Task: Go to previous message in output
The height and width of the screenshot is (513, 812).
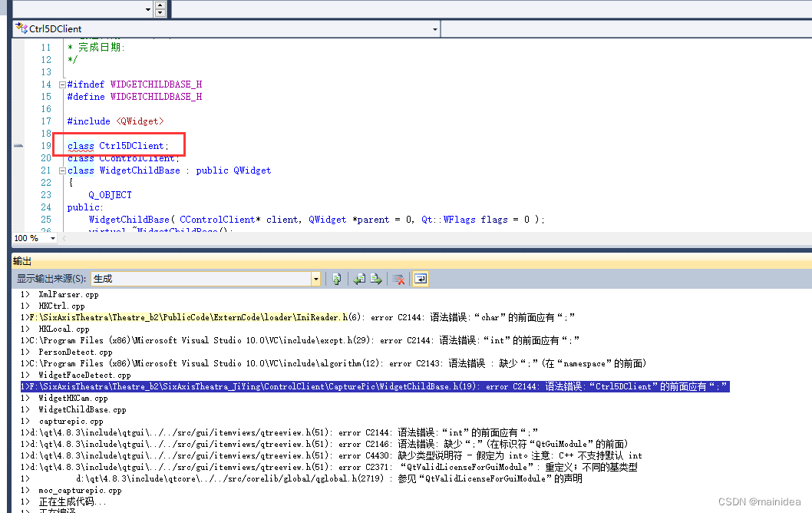Action: tap(360, 279)
